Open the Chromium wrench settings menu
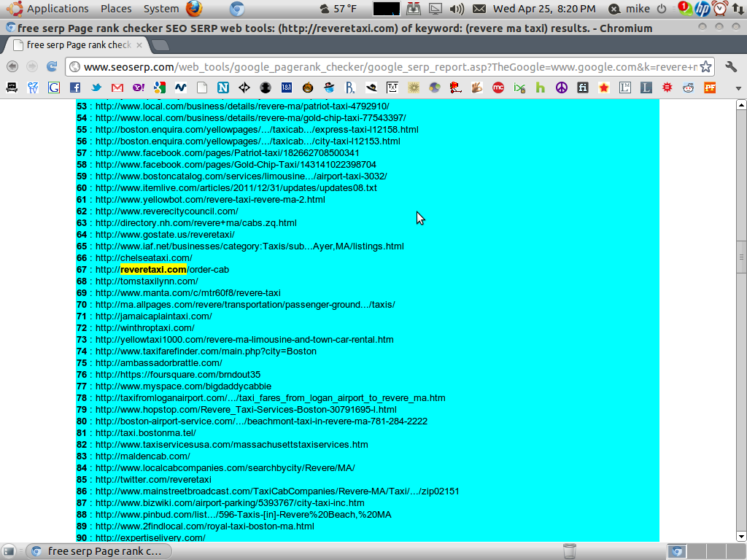The height and width of the screenshot is (560, 747). click(731, 66)
